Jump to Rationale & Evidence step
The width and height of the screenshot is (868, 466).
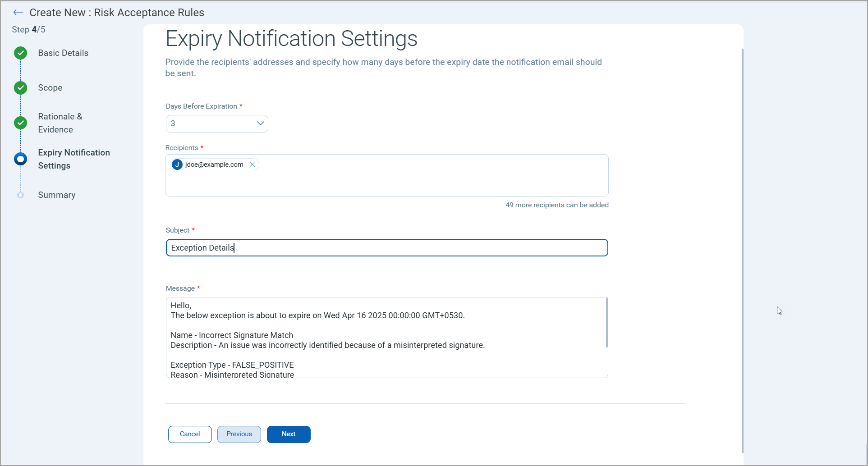point(60,123)
